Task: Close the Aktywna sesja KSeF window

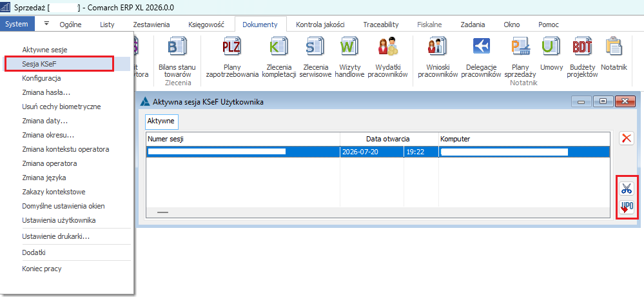Action: (x=625, y=101)
